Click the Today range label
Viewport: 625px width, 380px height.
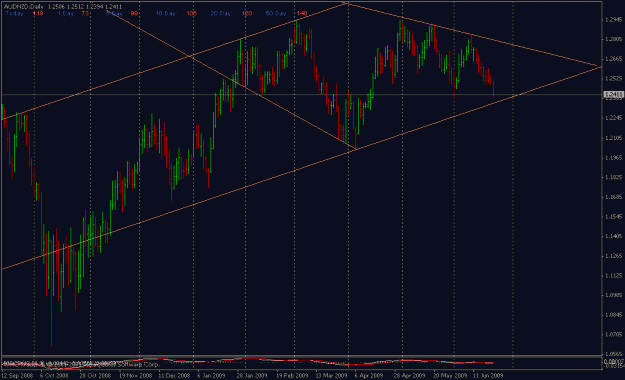click(x=15, y=14)
